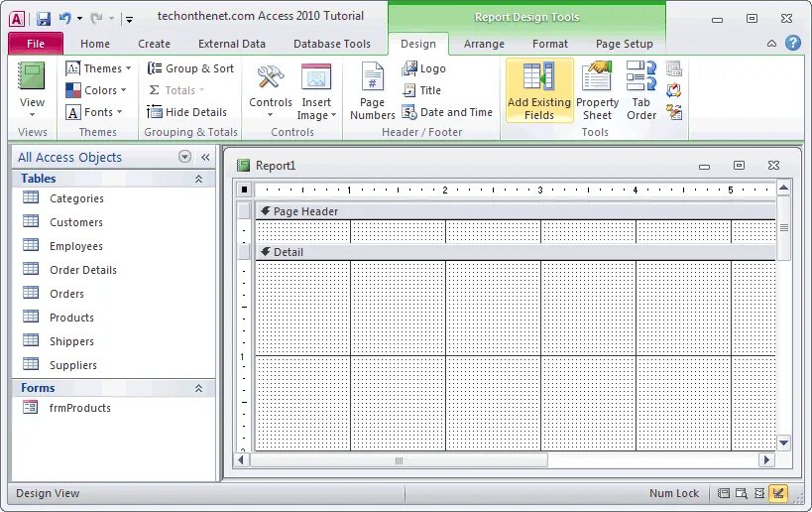Screen dimensions: 812x512
Task: Toggle Add Existing Fields pane
Action: click(x=539, y=90)
